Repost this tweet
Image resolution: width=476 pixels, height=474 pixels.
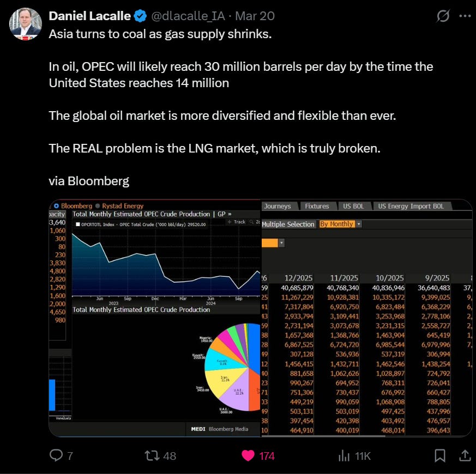[x=152, y=455]
